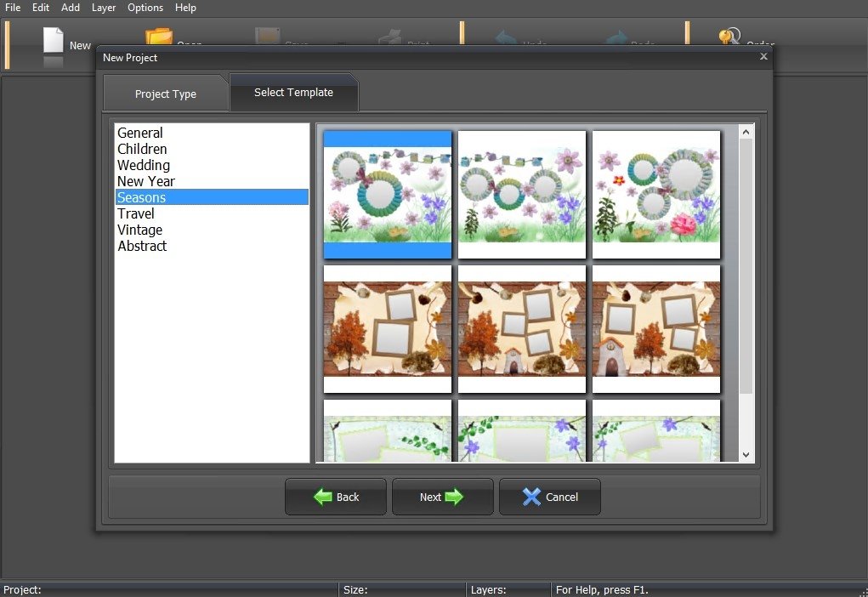Click the Next button
868x597 pixels.
[x=442, y=497]
